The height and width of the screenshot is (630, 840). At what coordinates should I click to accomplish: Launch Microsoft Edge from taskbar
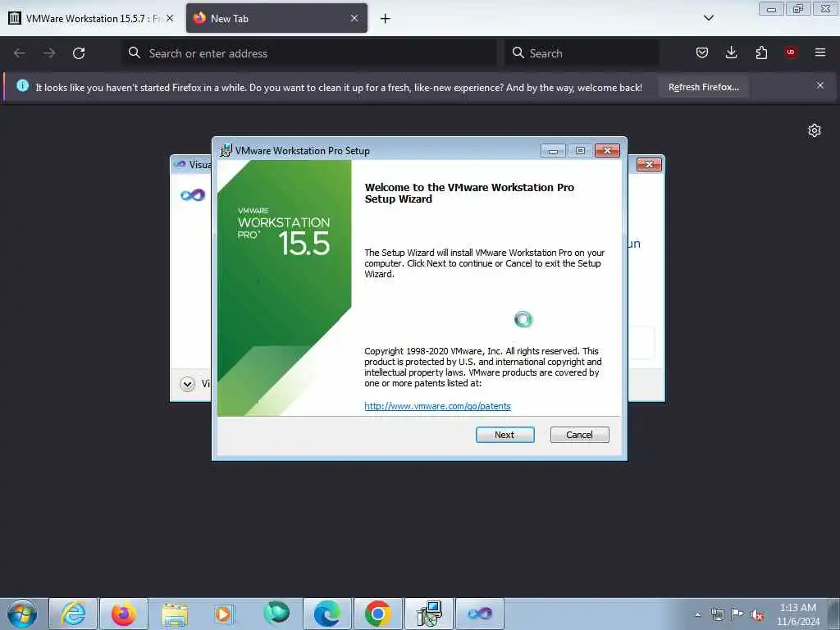click(326, 614)
